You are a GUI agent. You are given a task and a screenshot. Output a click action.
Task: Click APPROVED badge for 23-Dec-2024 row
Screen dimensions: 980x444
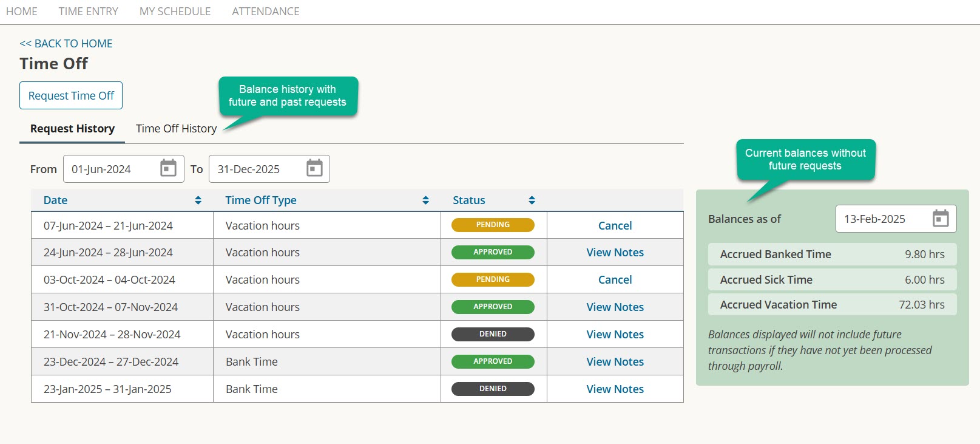493,361
